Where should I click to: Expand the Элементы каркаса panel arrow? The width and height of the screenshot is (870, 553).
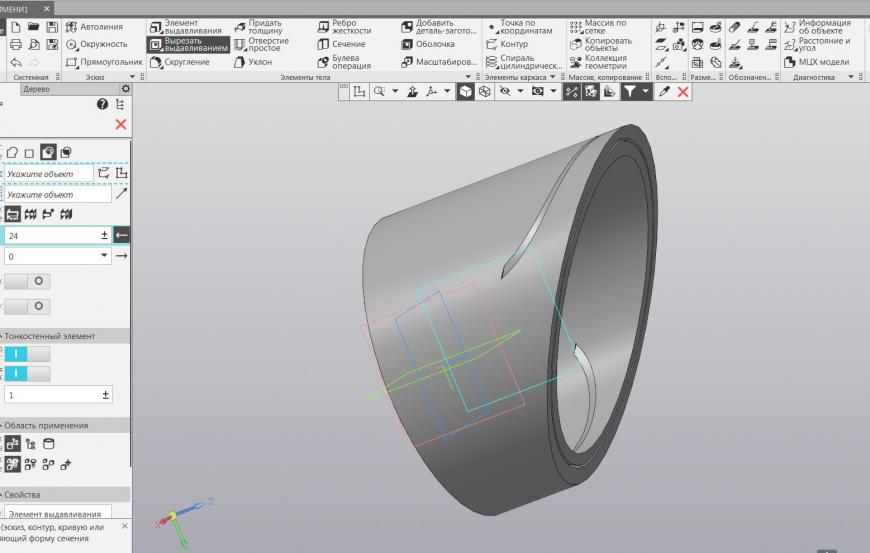553,77
